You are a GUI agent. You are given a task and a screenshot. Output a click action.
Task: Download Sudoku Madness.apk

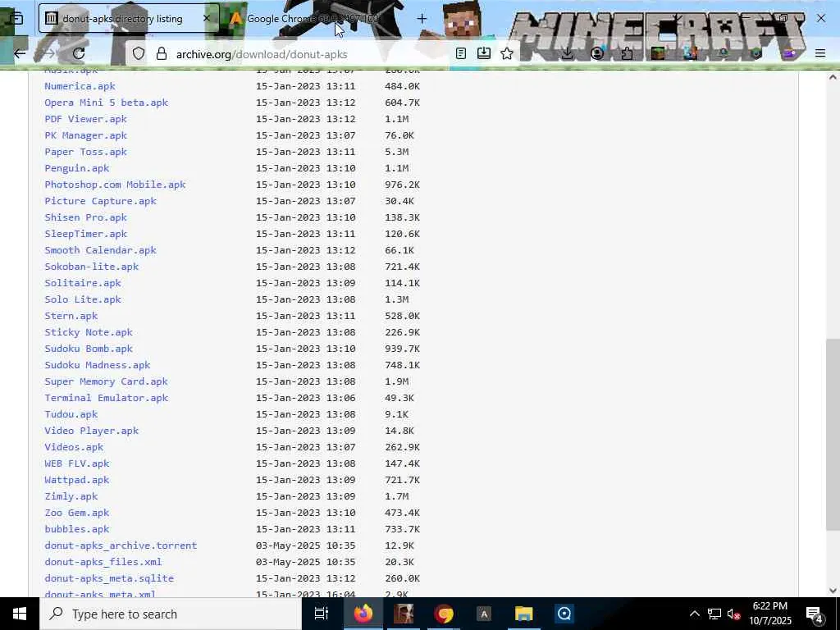[x=98, y=365]
